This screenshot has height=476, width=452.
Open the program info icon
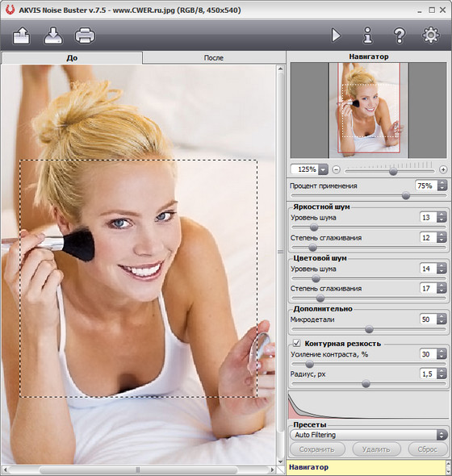tap(367, 35)
